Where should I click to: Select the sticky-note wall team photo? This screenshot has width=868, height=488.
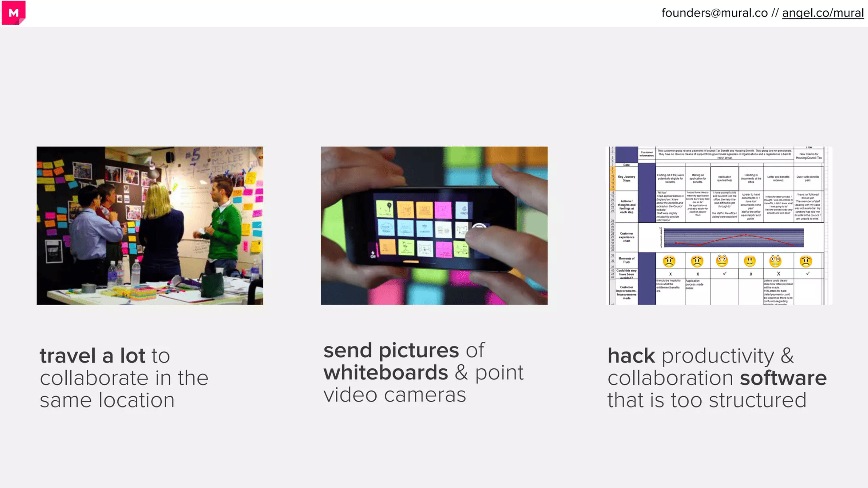(x=150, y=225)
